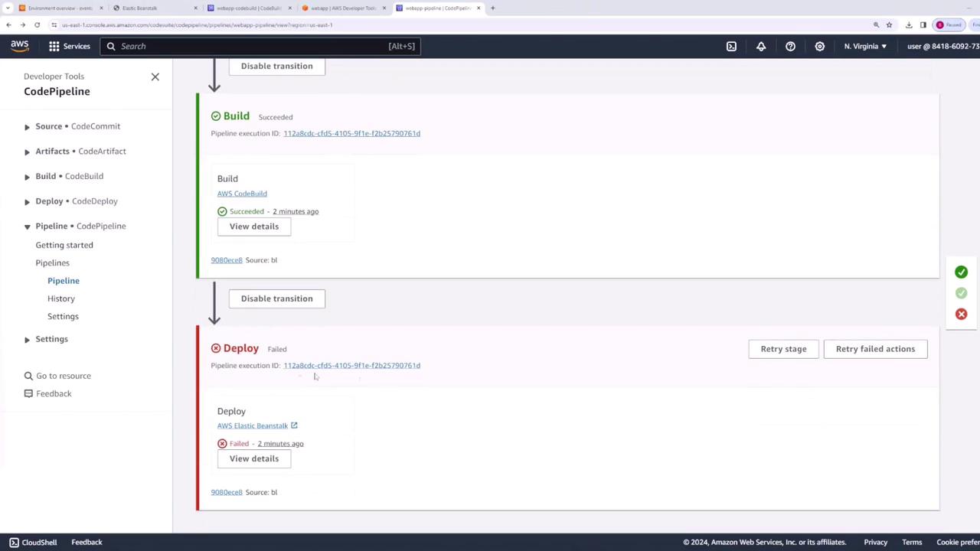Screen dimensions: 980x551
Task: Open the Terms footer link
Action: coord(912,543)
